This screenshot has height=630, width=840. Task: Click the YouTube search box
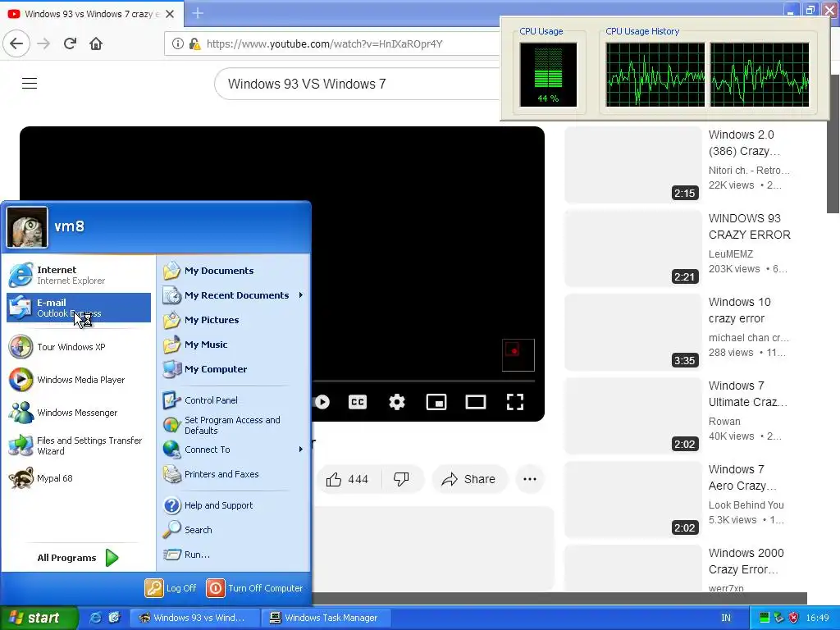[358, 84]
